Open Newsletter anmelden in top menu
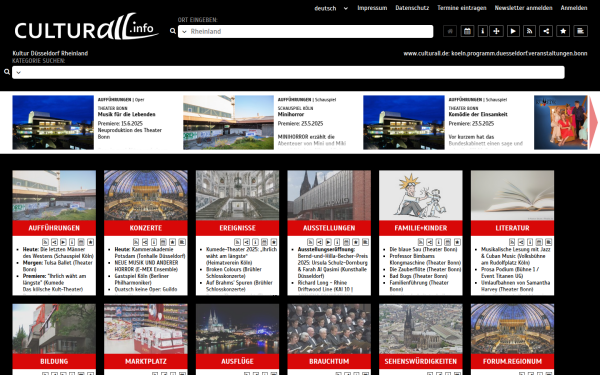The height and width of the screenshot is (375, 600). tap(523, 8)
